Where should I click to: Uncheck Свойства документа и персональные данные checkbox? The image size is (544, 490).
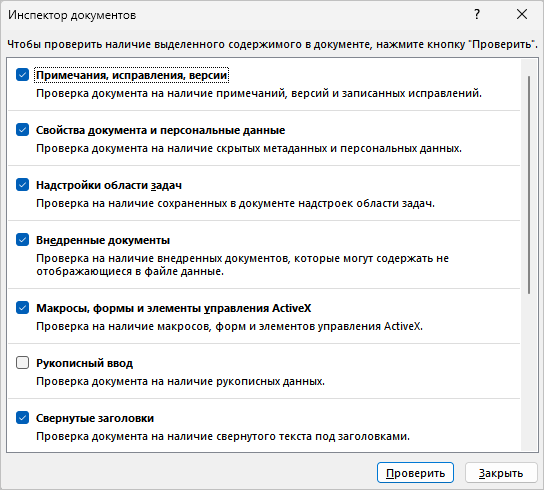pos(23,130)
